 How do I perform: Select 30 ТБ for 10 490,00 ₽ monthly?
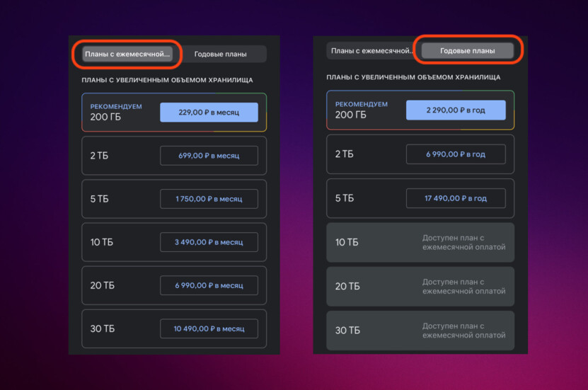209,328
